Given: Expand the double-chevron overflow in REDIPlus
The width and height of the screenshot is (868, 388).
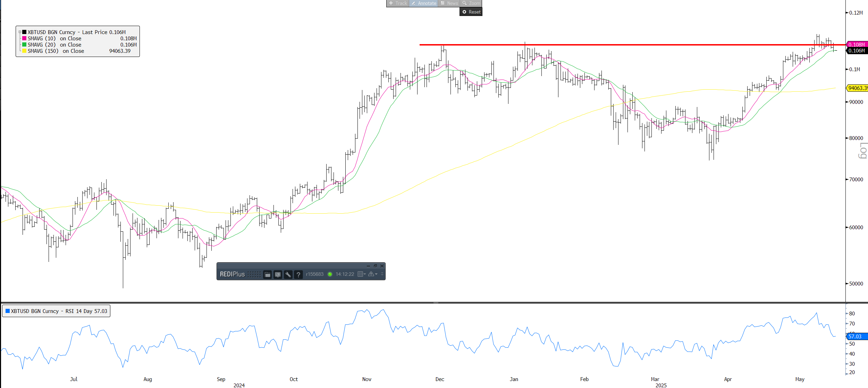Looking at the screenshot, I should click(382, 274).
